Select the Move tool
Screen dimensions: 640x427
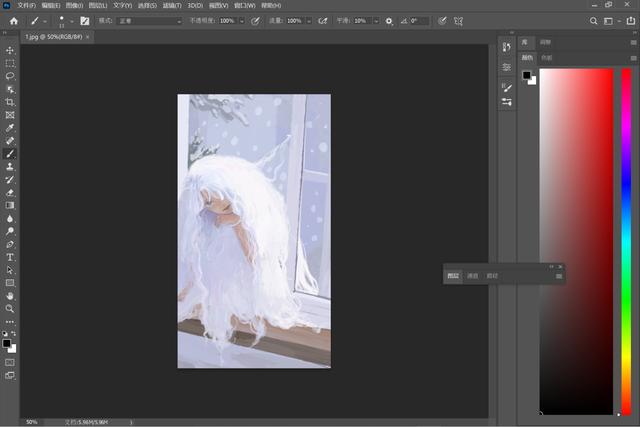10,50
